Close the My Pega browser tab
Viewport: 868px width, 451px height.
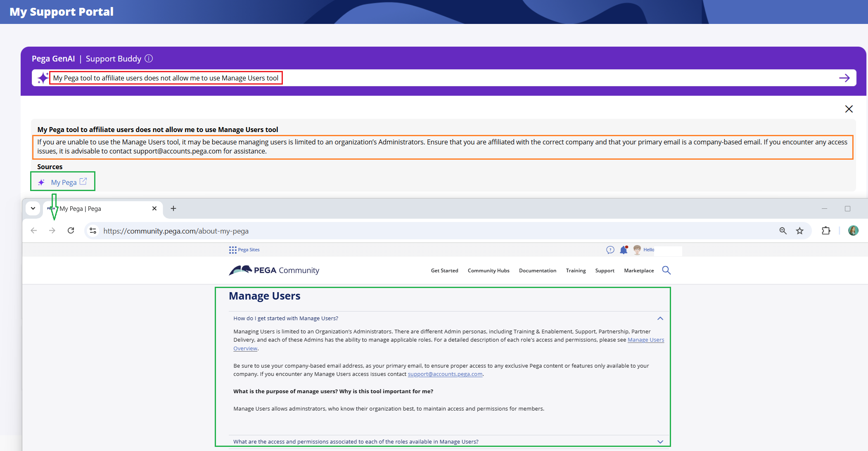(154, 208)
